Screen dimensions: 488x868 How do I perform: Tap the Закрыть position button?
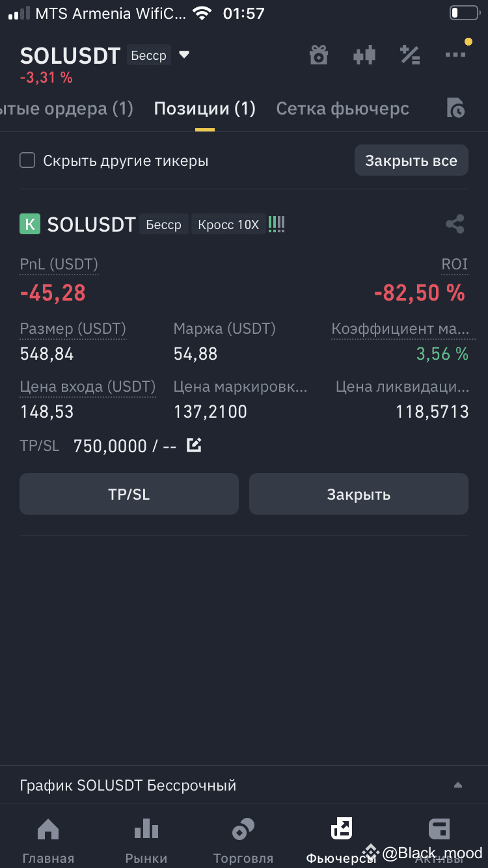[359, 494]
